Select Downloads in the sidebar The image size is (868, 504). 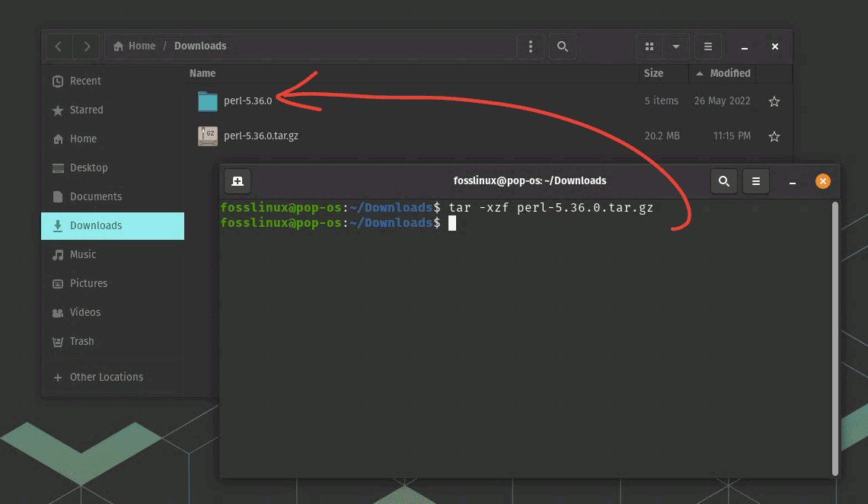coord(113,225)
